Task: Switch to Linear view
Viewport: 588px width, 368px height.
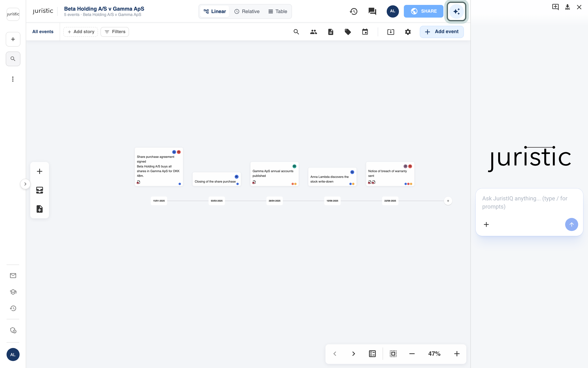Action: 215,11
